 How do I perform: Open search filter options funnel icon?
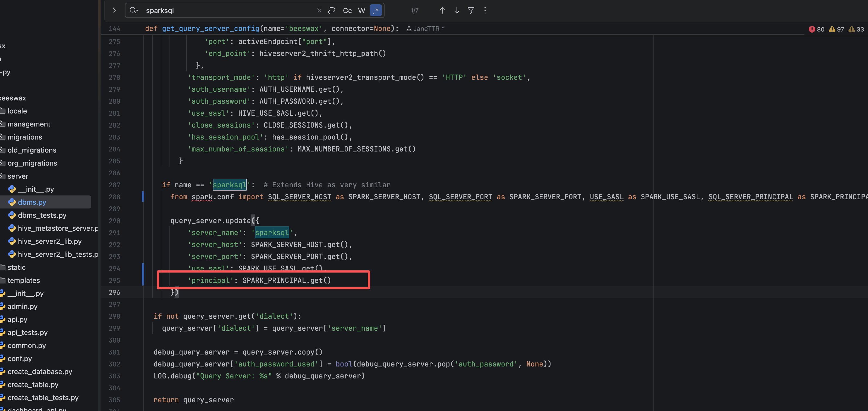pyautogui.click(x=471, y=10)
